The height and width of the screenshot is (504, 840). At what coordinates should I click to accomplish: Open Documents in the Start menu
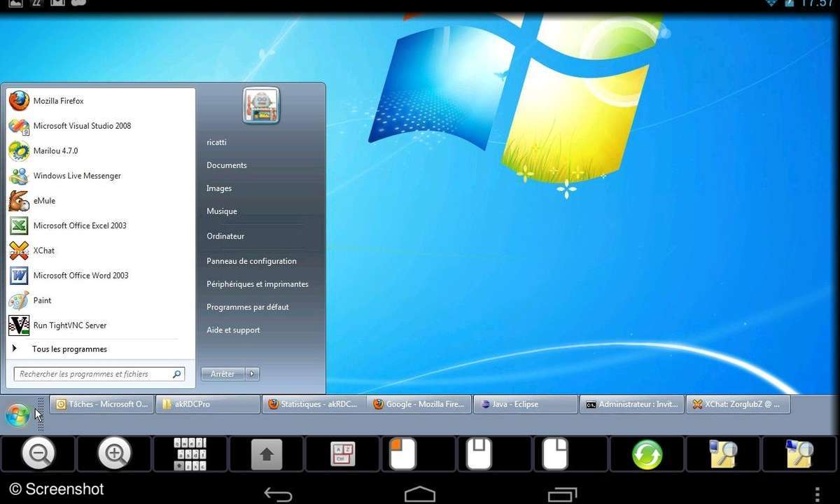tap(227, 165)
